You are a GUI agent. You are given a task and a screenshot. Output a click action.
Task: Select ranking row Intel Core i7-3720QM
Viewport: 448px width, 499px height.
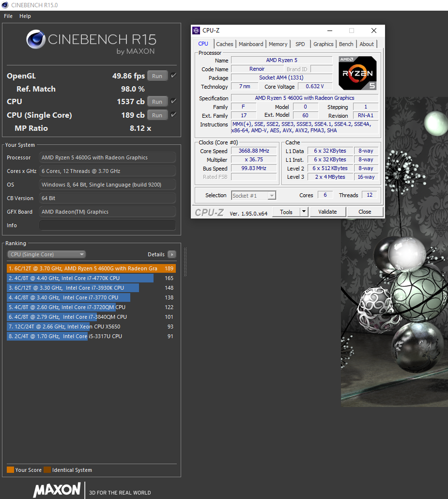(92, 307)
